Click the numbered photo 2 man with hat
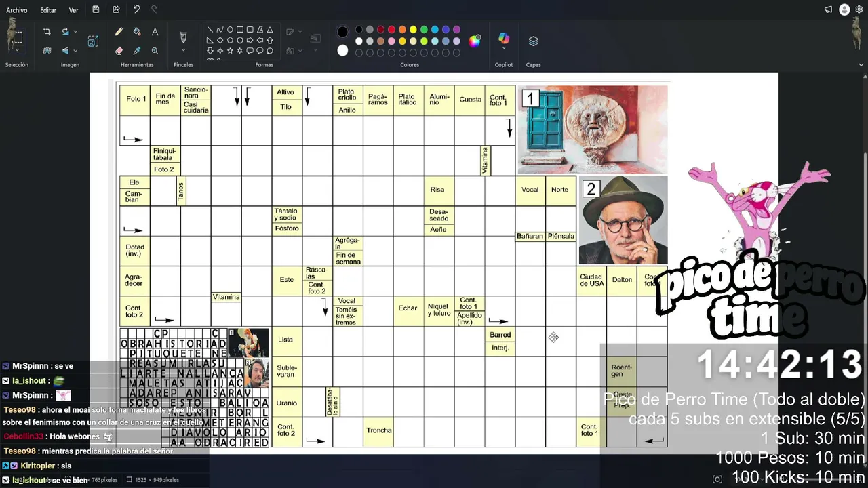Image resolution: width=868 pixels, height=488 pixels. pyautogui.click(x=623, y=220)
